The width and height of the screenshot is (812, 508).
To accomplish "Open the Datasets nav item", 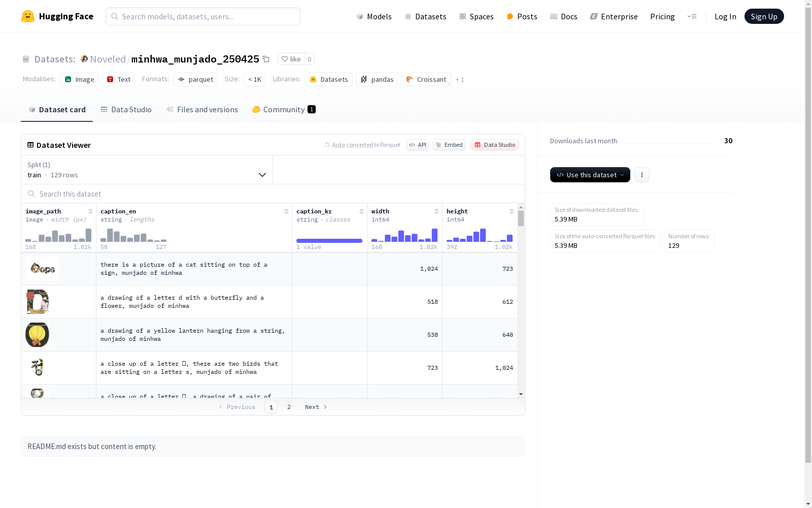I will [425, 16].
